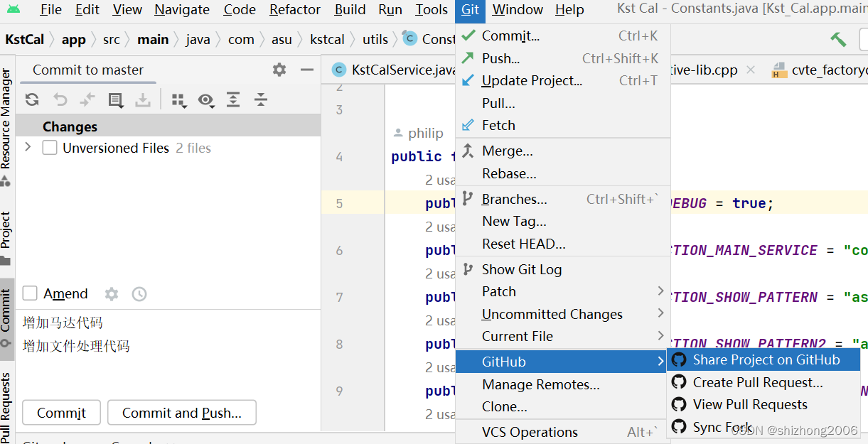The height and width of the screenshot is (444, 868).
Task: Open the Group By icon in Commit toolbar
Action: tap(179, 100)
